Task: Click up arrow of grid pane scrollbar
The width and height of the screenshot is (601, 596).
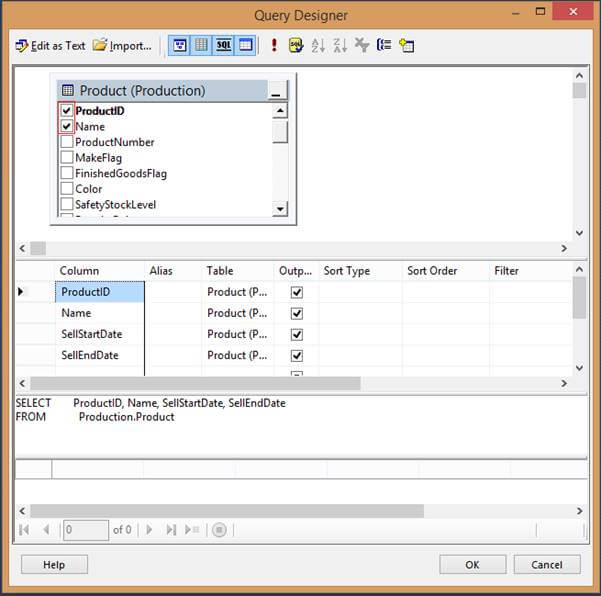Action: point(579,269)
